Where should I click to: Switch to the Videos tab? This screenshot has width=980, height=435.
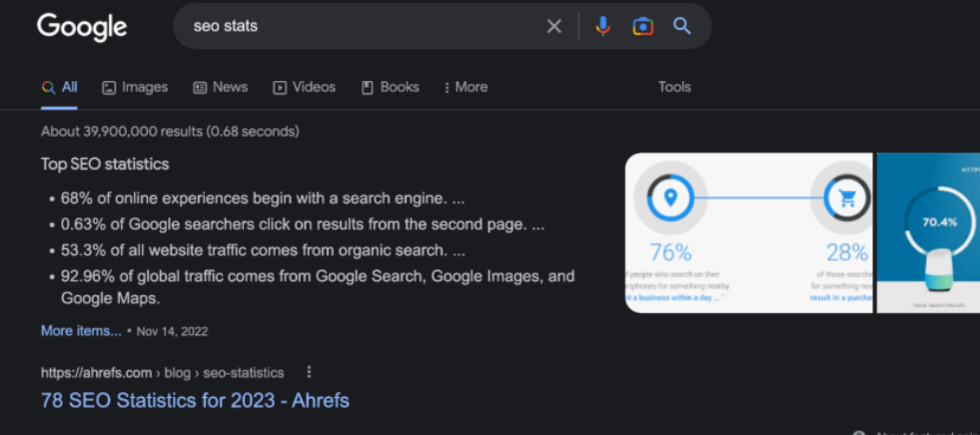click(305, 87)
